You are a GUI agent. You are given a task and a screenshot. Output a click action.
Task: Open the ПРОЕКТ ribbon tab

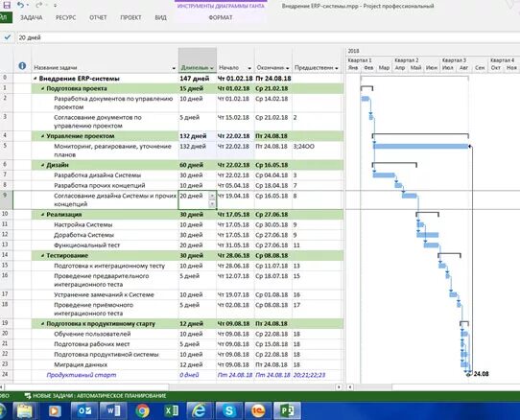click(x=130, y=17)
